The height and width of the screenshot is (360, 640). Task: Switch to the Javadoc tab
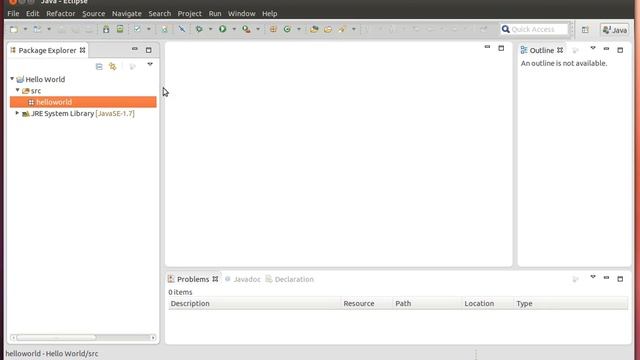click(242, 279)
